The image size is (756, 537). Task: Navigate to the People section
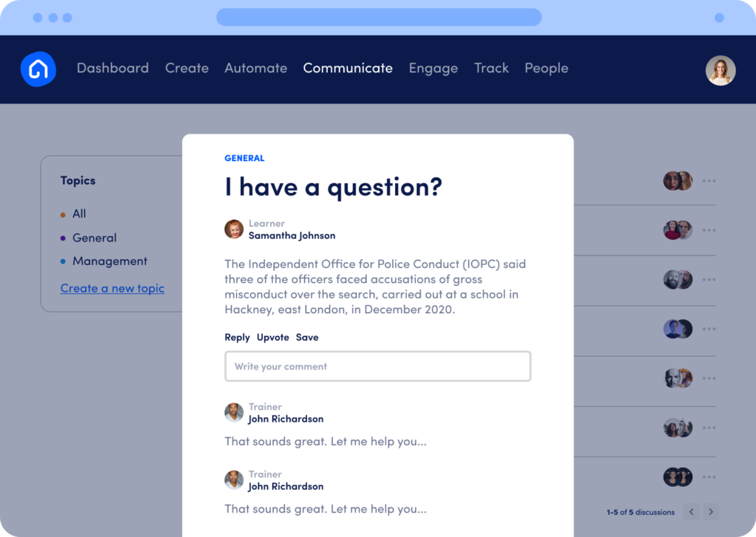pyautogui.click(x=546, y=68)
